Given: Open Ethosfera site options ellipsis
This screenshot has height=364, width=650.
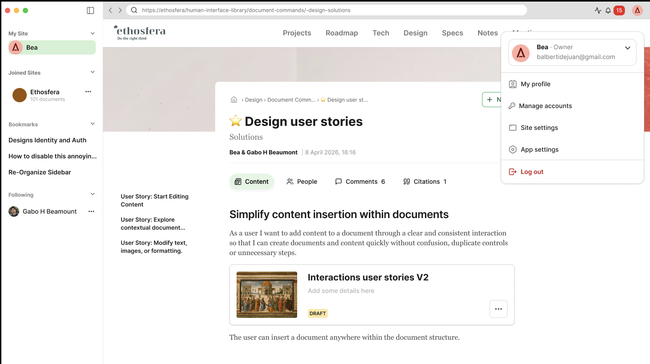Looking at the screenshot, I should coord(88,92).
